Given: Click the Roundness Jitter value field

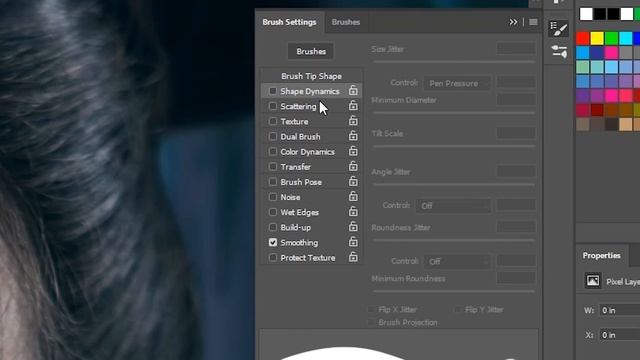Looking at the screenshot, I should (x=516, y=227).
